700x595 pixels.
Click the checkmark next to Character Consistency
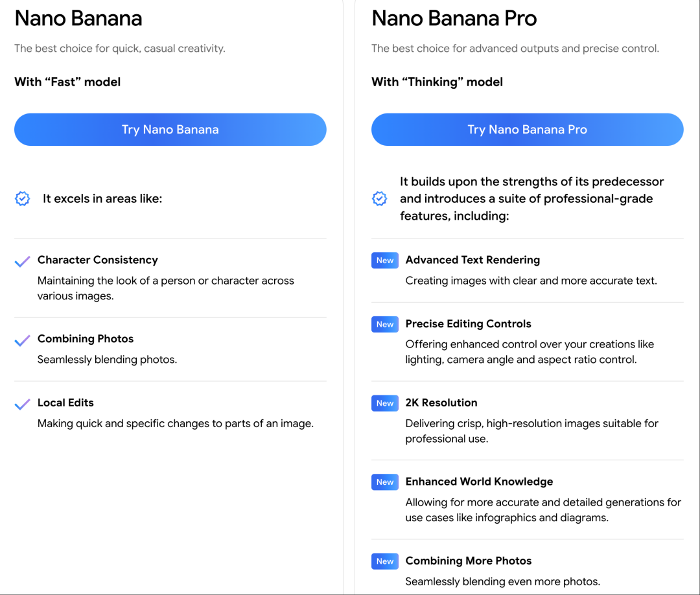[23, 261]
